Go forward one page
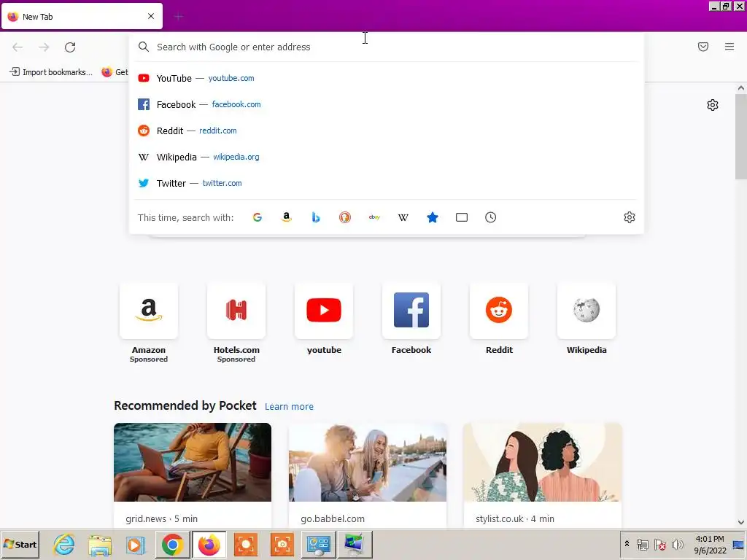Image resolution: width=747 pixels, height=560 pixels. [44, 47]
